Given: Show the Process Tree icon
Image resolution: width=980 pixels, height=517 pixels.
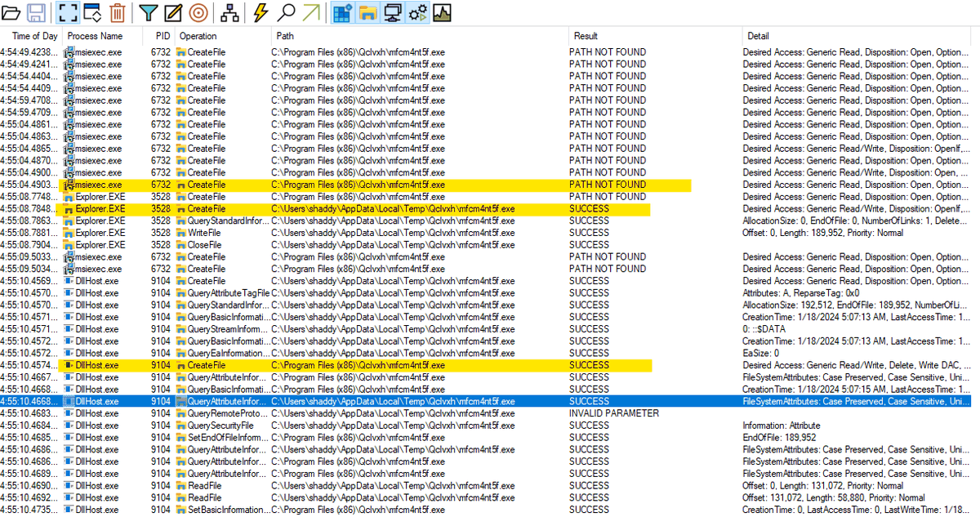Looking at the screenshot, I should coord(229,12).
